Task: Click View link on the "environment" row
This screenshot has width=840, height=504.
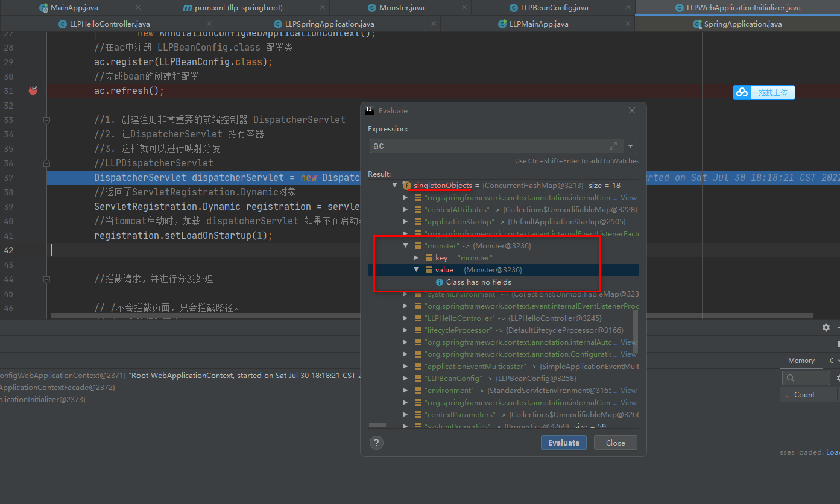Action: click(x=629, y=390)
